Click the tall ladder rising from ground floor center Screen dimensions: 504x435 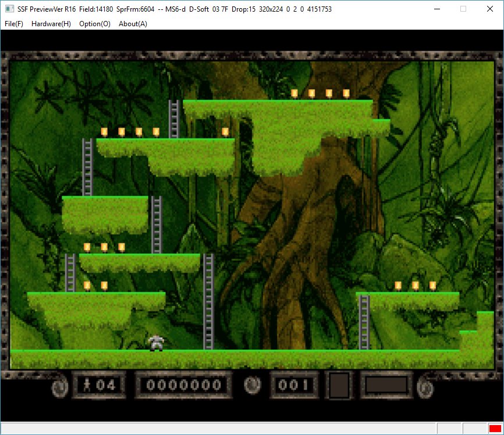208,302
